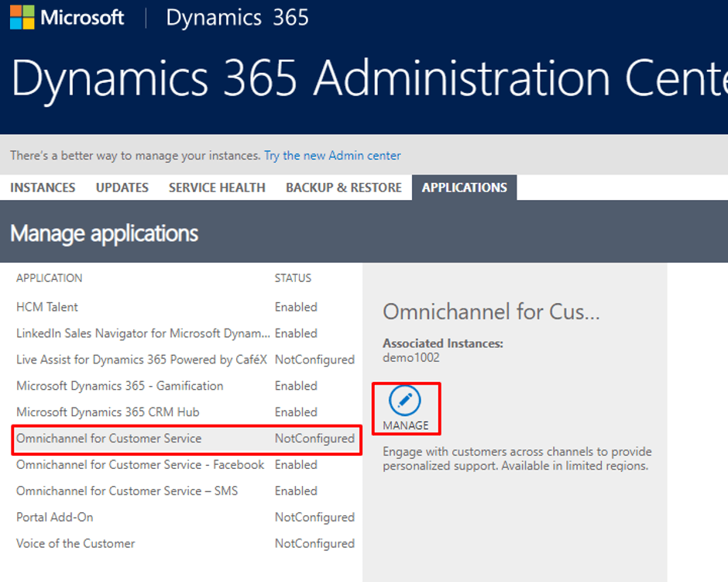The height and width of the screenshot is (582, 728).
Task: Select the Portal Add-On application
Action: point(54,518)
